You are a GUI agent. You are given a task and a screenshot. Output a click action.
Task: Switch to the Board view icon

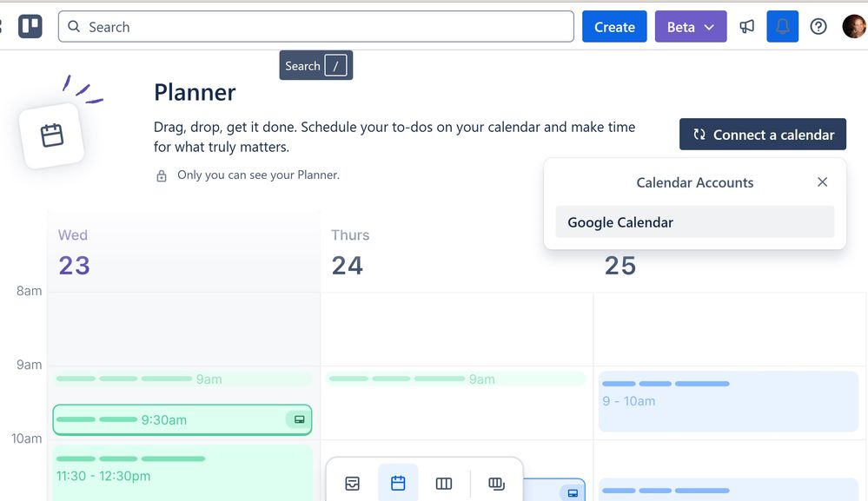444,484
